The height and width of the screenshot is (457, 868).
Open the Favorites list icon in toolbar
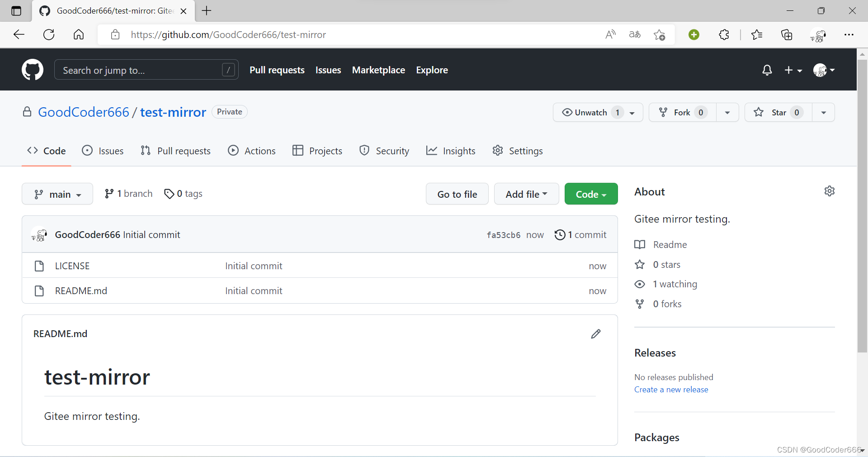tap(757, 34)
